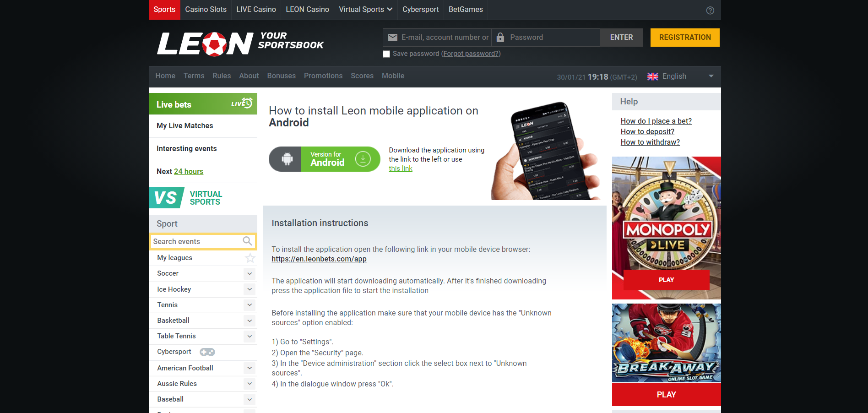Expand the Ice Hockey category

coord(250,289)
